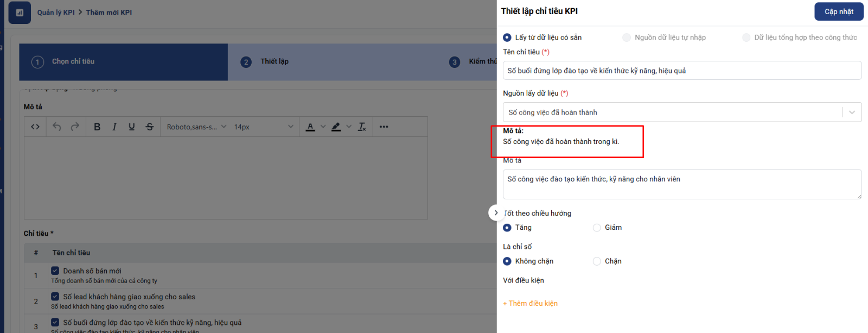This screenshot has width=868, height=333.
Task: Open the 'Nguồn lấy dữ liệu' dropdown
Action: pyautogui.click(x=681, y=112)
